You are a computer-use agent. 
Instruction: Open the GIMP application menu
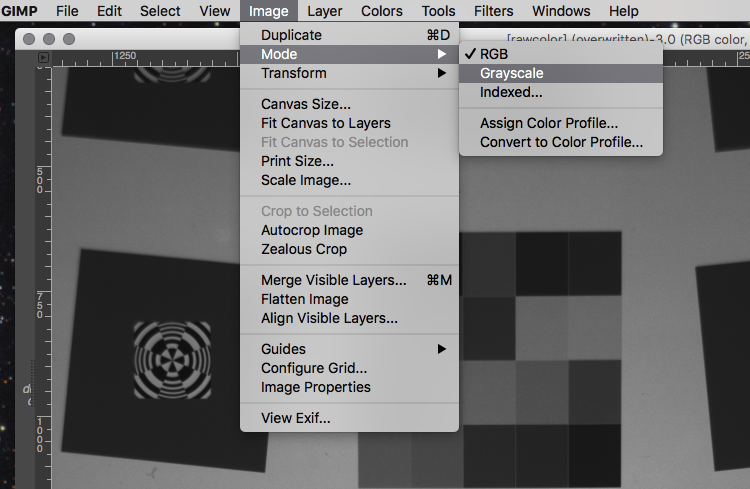(19, 11)
